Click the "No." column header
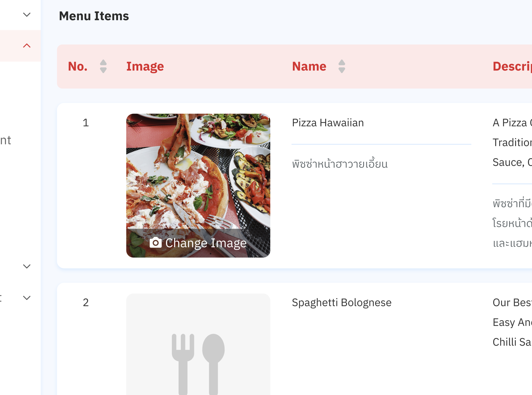Viewport: 532px width, 395px height. point(78,66)
